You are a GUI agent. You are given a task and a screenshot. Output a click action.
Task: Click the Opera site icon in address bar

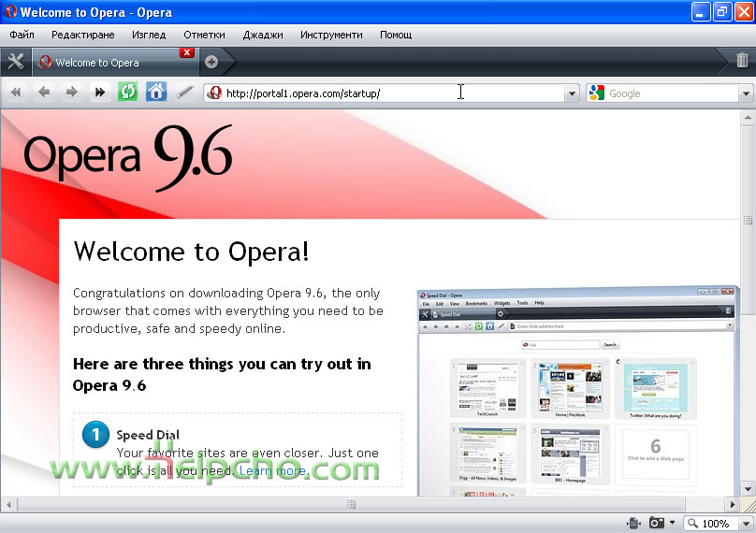tap(215, 93)
